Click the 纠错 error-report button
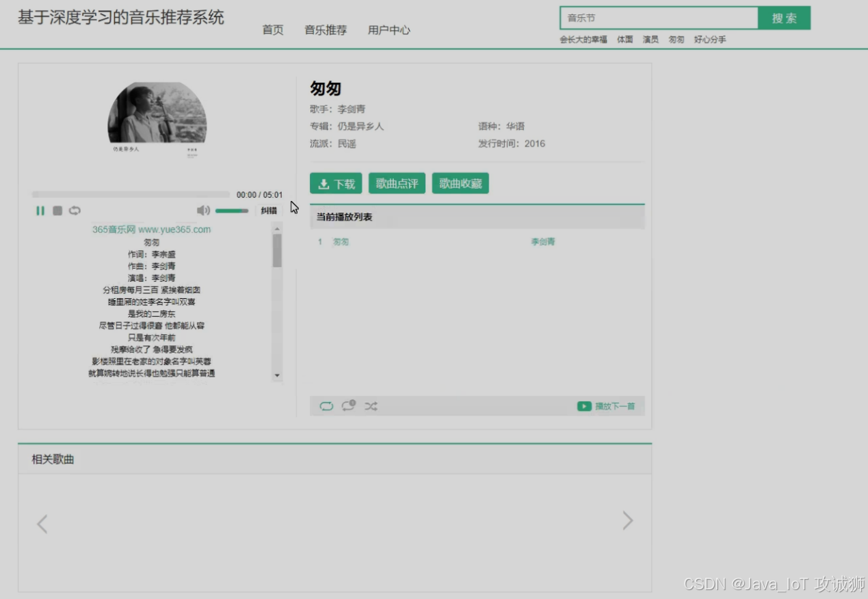Image resolution: width=868 pixels, height=599 pixels. pos(269,211)
